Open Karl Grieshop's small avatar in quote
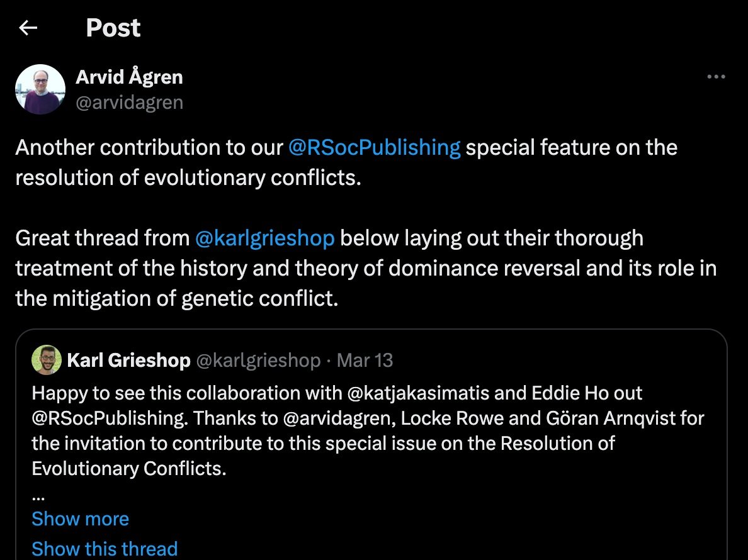The height and width of the screenshot is (560, 748). (46, 360)
